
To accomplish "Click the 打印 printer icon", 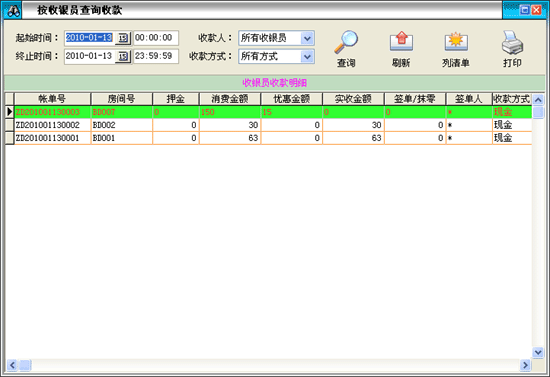I will 512,42.
